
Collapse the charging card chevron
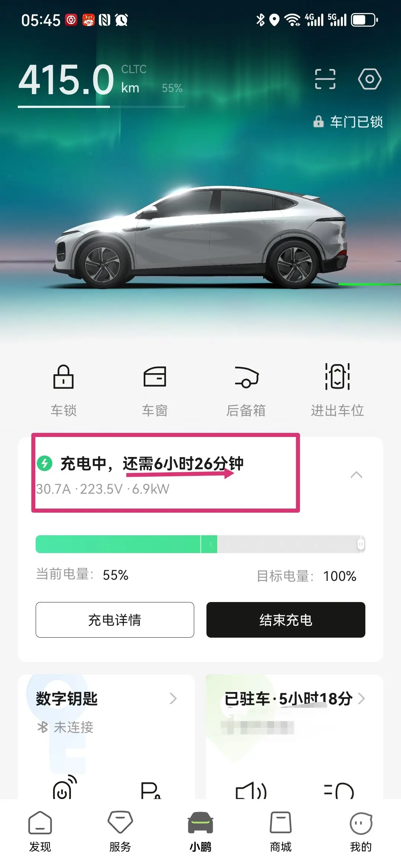(x=356, y=475)
